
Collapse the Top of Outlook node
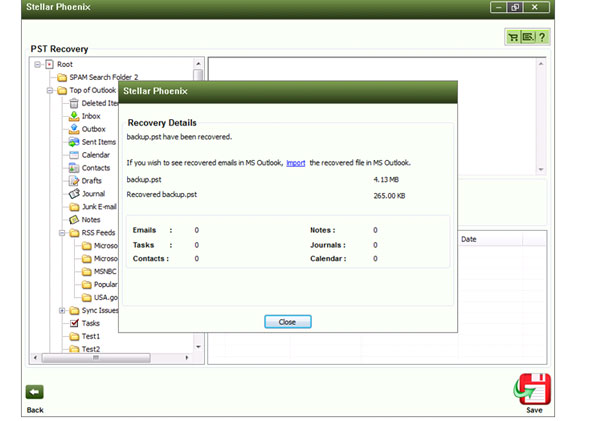[x=50, y=90]
